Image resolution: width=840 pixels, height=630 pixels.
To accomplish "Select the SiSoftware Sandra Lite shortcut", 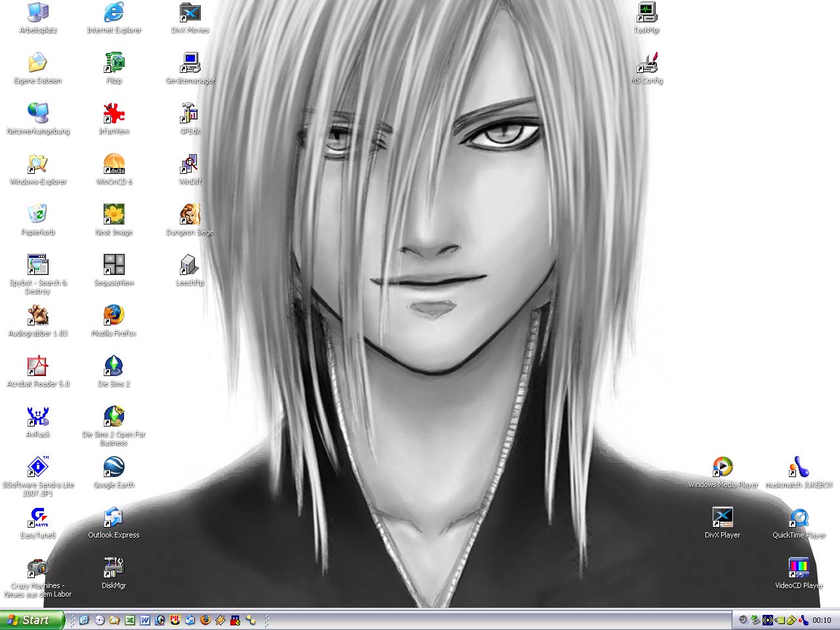I will tap(38, 476).
